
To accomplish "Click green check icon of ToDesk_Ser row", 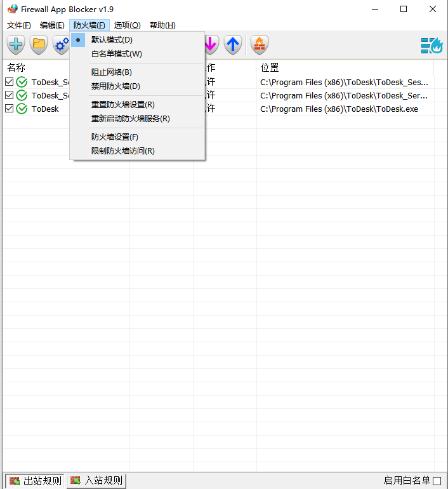I will 22,95.
